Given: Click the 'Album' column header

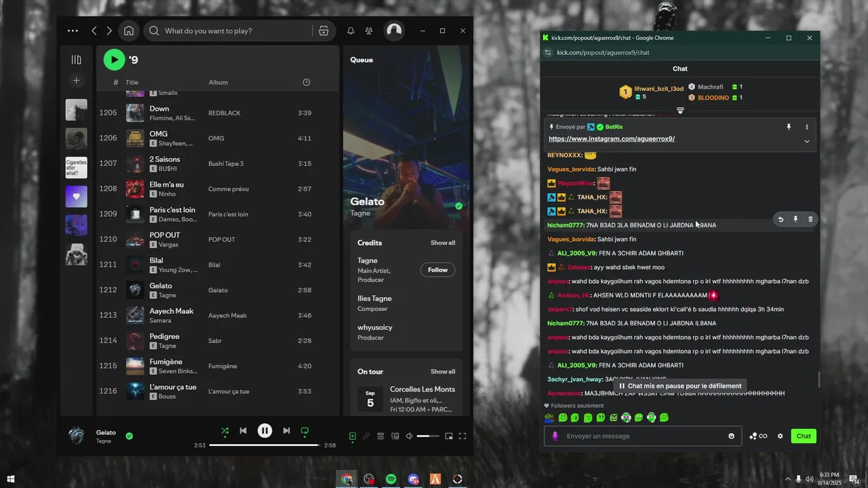Looking at the screenshot, I should (x=218, y=82).
